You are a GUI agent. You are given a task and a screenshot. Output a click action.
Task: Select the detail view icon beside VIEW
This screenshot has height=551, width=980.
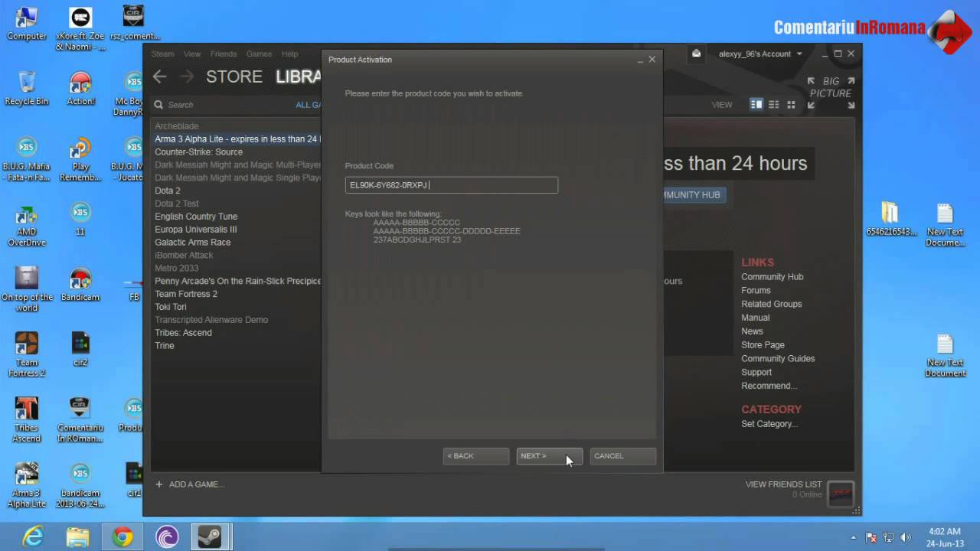[x=756, y=105]
